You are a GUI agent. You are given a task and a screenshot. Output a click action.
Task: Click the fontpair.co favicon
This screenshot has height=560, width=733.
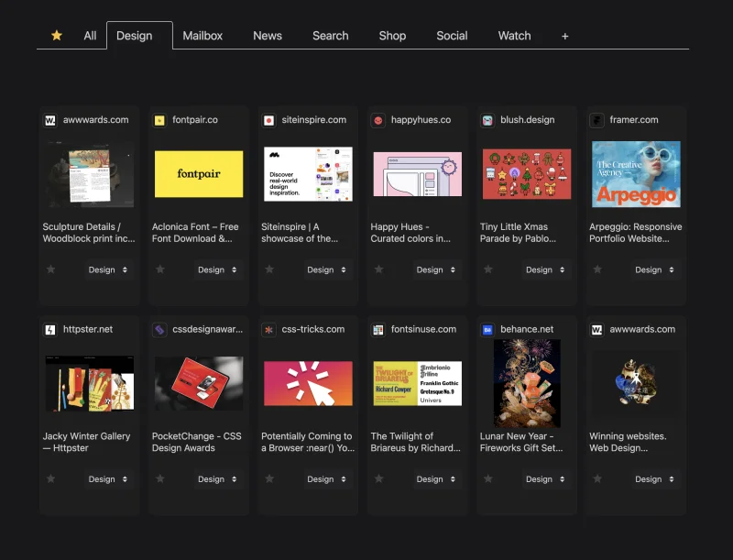point(159,121)
